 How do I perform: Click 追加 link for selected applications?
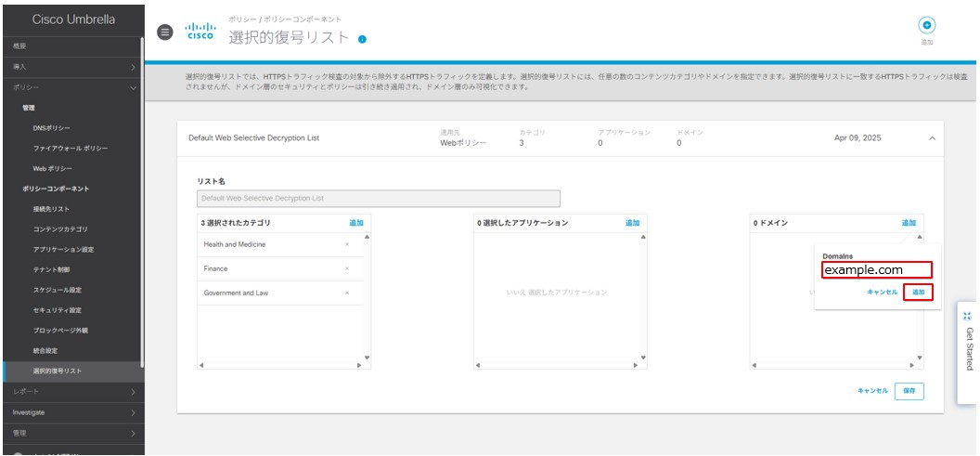[x=633, y=223]
